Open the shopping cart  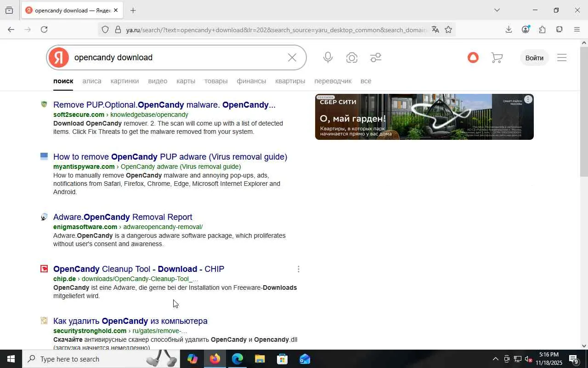497,57
